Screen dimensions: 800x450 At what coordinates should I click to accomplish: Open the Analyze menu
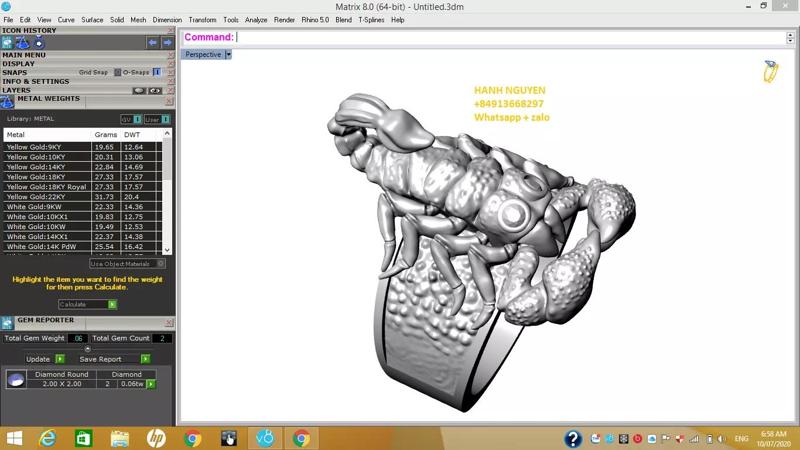[x=256, y=20]
